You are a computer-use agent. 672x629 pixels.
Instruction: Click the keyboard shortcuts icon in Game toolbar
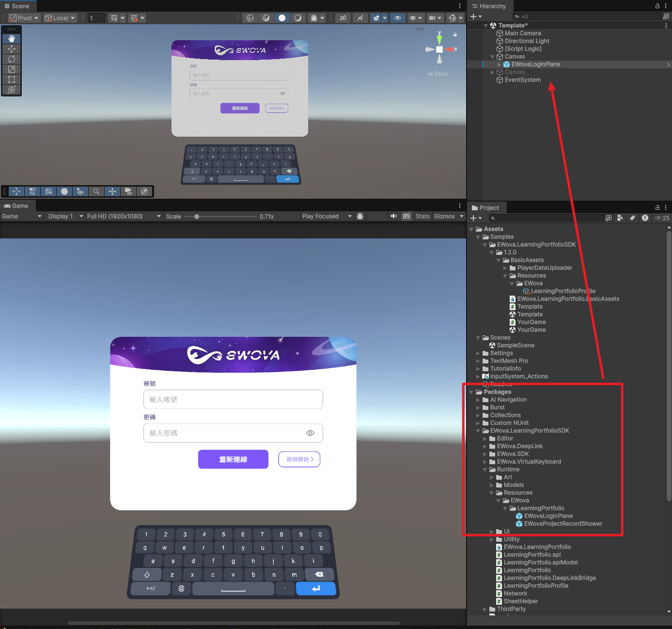tap(406, 216)
